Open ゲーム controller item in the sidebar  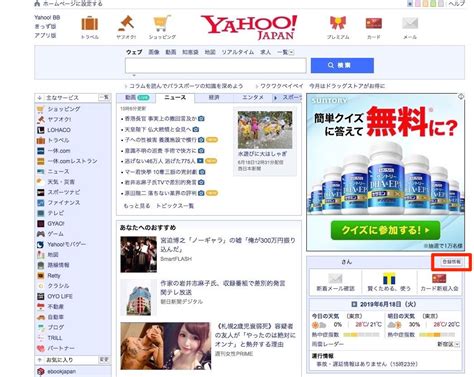pyautogui.click(x=55, y=234)
